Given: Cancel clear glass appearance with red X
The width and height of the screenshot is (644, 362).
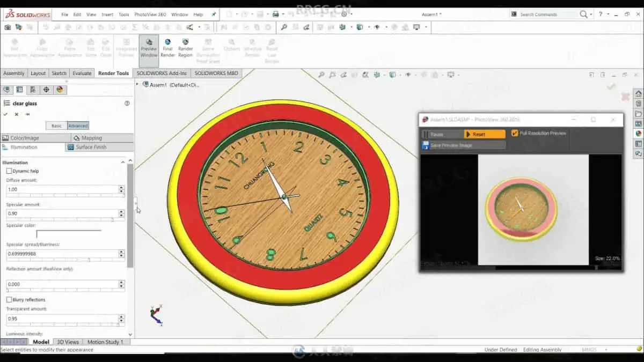Looking at the screenshot, I should [x=17, y=114].
